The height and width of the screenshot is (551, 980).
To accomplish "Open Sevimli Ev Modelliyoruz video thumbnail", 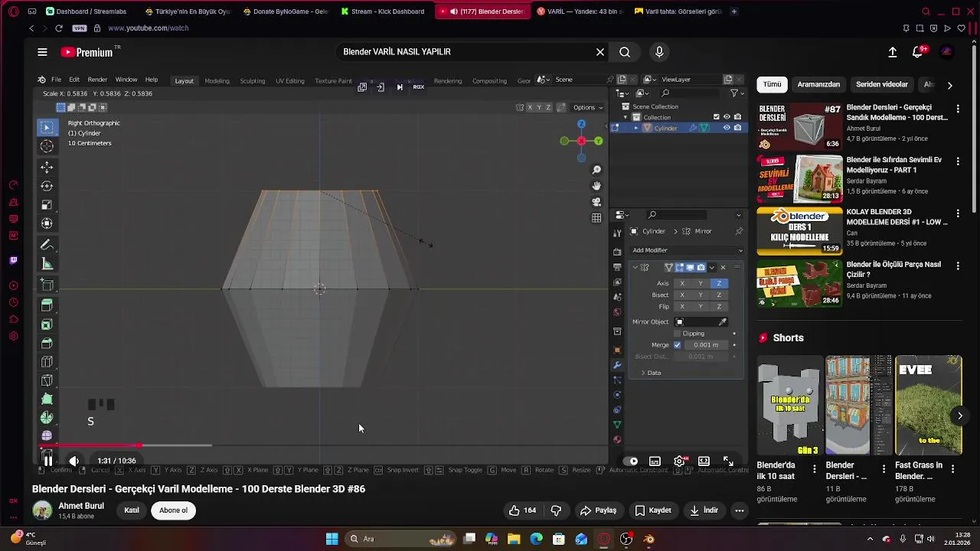I will (x=799, y=178).
